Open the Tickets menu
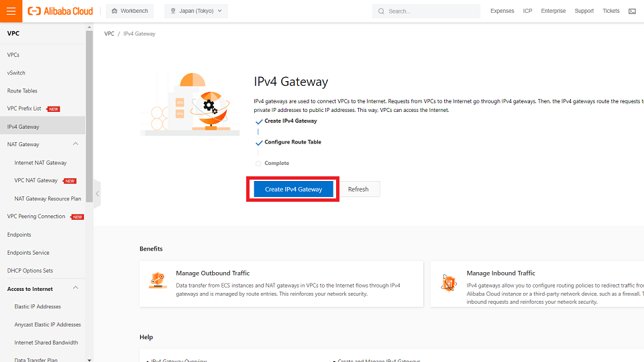 click(610, 11)
